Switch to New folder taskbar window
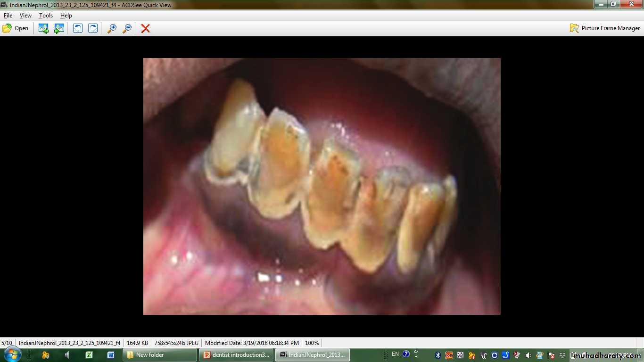Viewport: 644px width, 362px height. [x=160, y=355]
